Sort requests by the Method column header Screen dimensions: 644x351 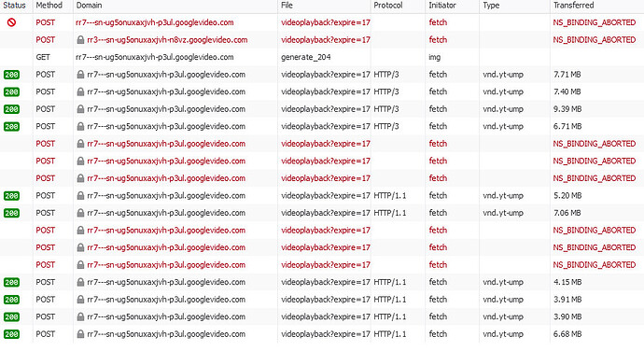49,6
